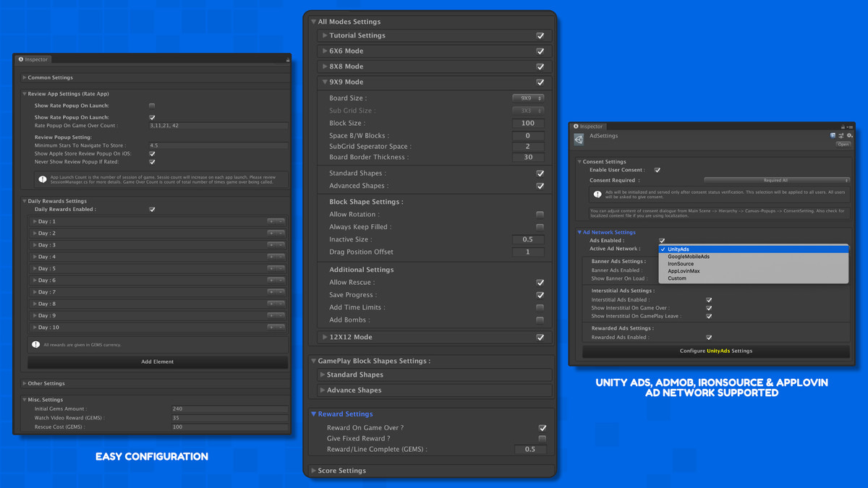Toggle Never Show Review Popup If Rated
Viewport: 868px width, 488px height.
pos(152,162)
